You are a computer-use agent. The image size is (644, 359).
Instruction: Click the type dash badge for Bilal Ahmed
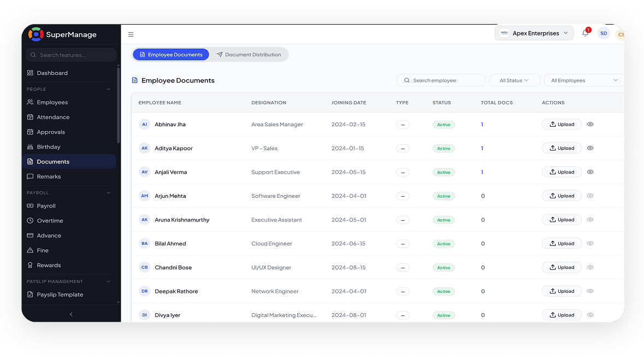click(403, 244)
